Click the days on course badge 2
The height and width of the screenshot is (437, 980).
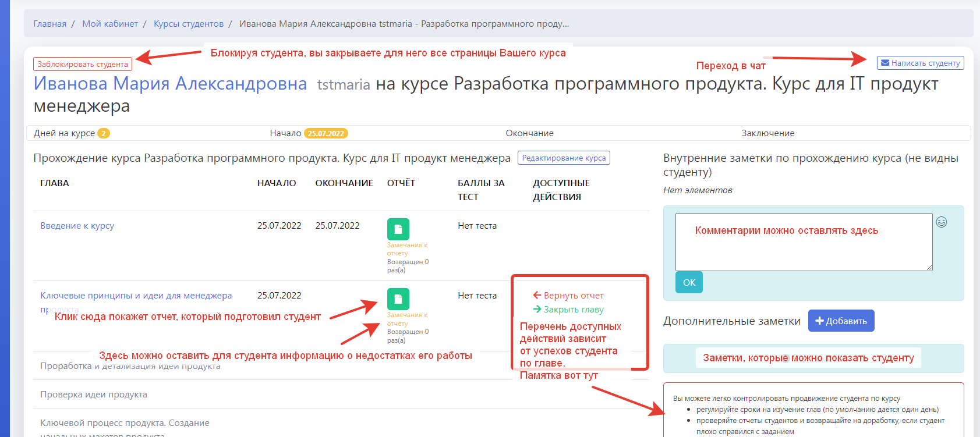(x=103, y=133)
